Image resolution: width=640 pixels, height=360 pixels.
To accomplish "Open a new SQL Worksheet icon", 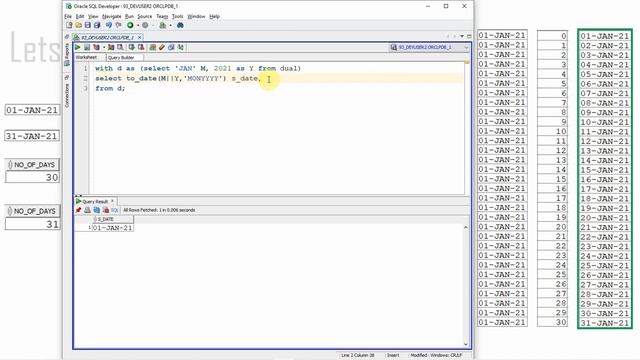I will tap(162, 25).
